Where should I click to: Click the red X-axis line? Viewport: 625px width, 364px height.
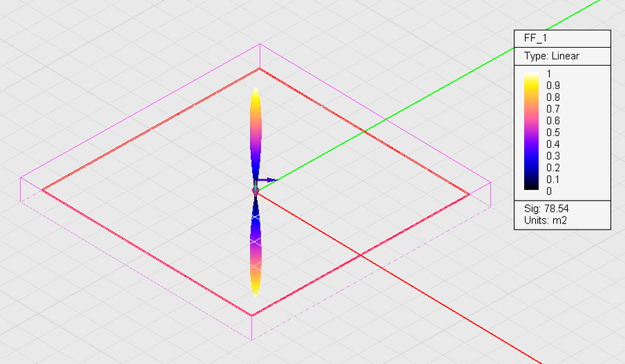(x=398, y=278)
